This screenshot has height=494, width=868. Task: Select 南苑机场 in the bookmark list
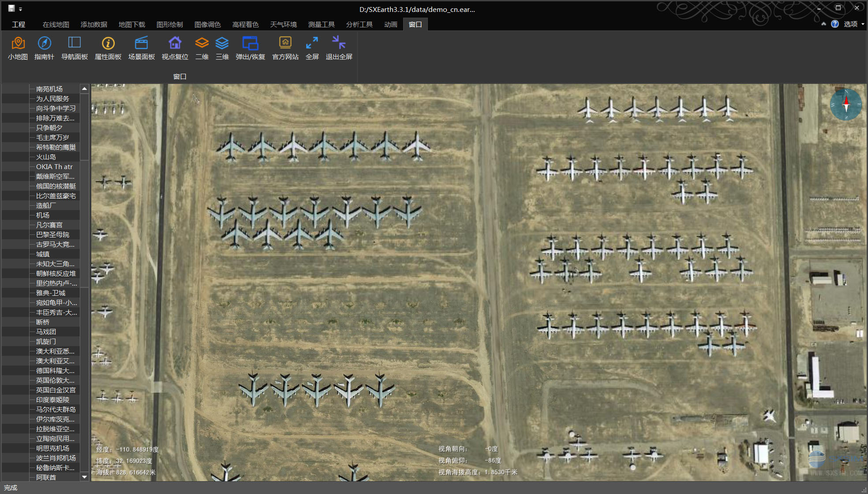pos(49,89)
